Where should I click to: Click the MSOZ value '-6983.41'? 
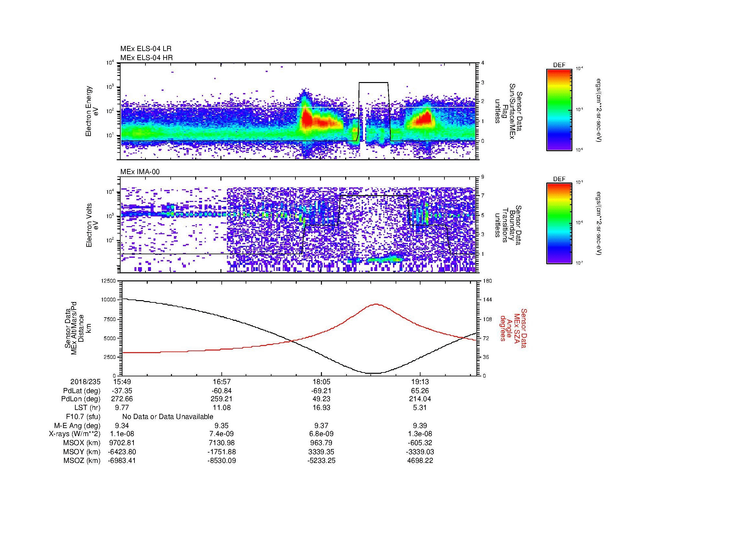click(x=122, y=461)
